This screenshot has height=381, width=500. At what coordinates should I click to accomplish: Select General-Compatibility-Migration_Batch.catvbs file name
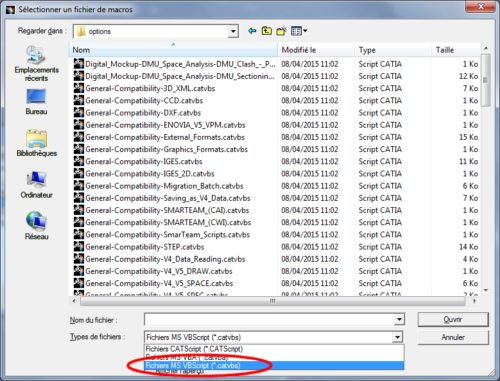[x=164, y=186]
